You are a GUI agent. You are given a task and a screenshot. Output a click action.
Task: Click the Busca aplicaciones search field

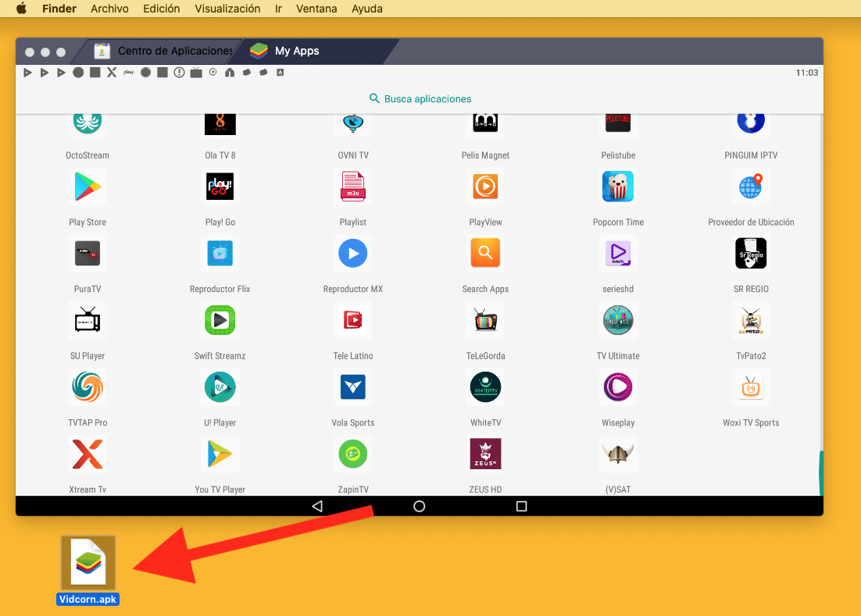point(420,98)
